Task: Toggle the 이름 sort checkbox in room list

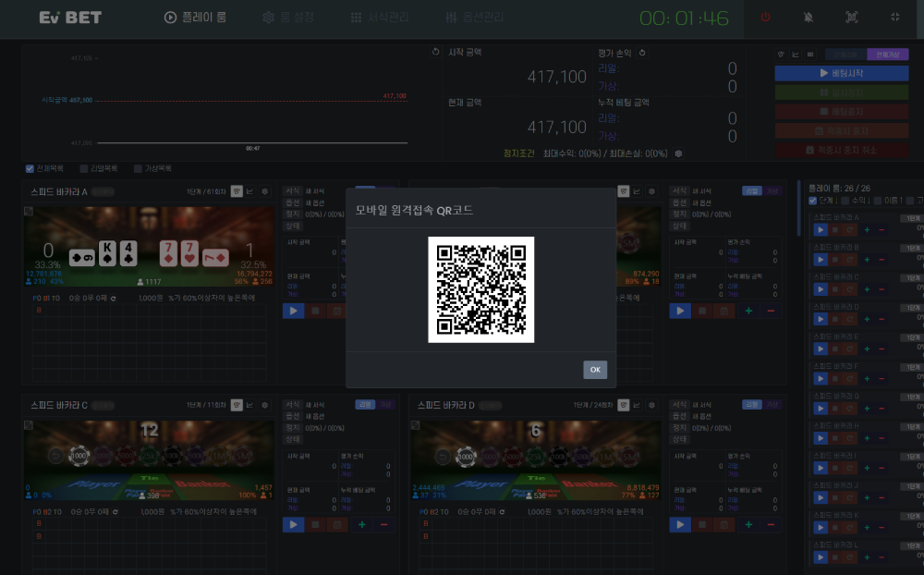Action: coord(878,201)
